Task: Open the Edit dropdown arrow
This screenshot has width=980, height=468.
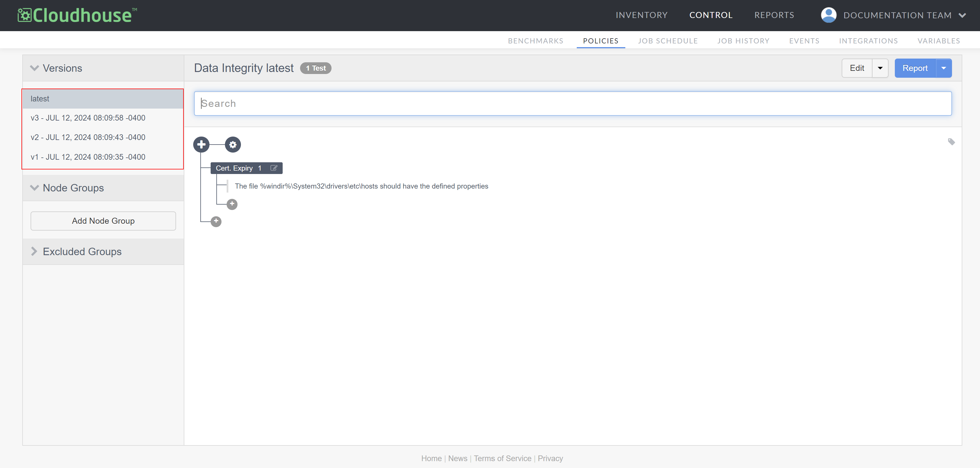Action: click(880, 68)
